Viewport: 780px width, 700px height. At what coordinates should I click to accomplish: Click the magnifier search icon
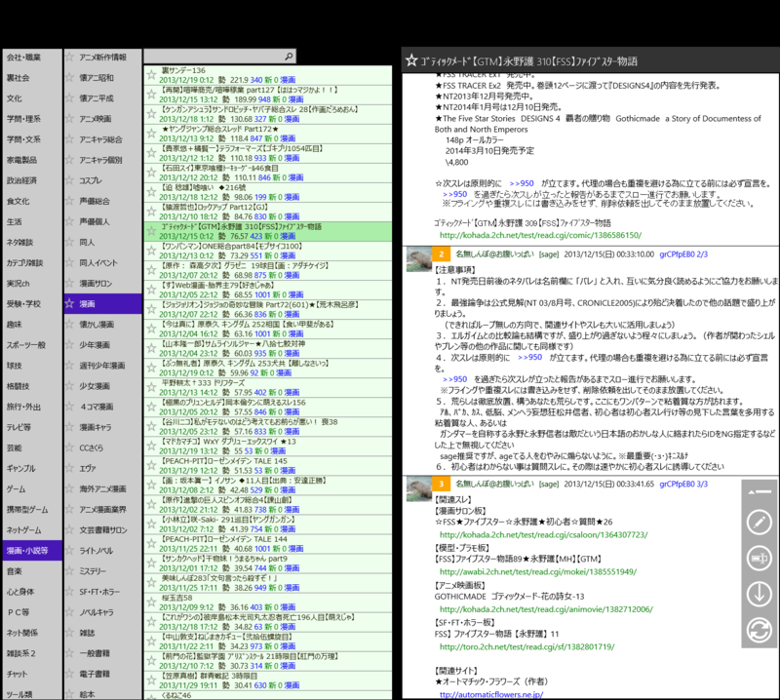click(289, 57)
